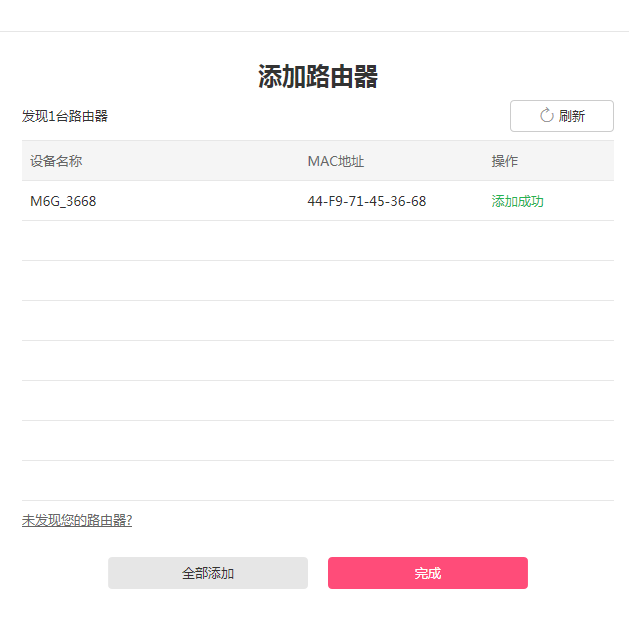This screenshot has height=622, width=629.
Task: Click the 操作 column header
Action: [505, 161]
